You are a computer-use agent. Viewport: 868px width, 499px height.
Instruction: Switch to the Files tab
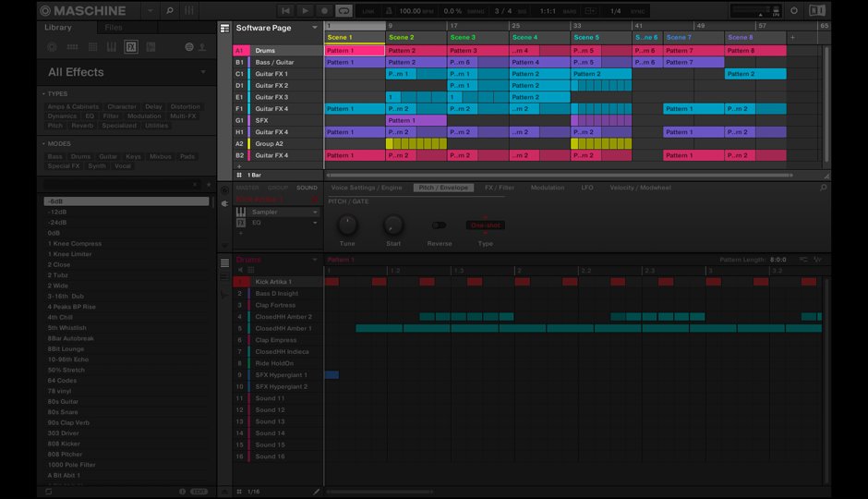pyautogui.click(x=113, y=28)
